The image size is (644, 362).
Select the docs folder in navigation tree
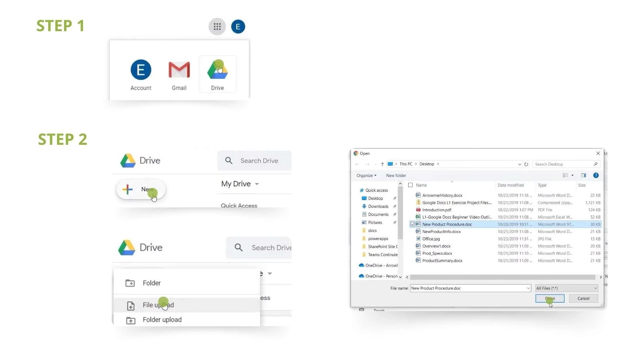click(372, 230)
